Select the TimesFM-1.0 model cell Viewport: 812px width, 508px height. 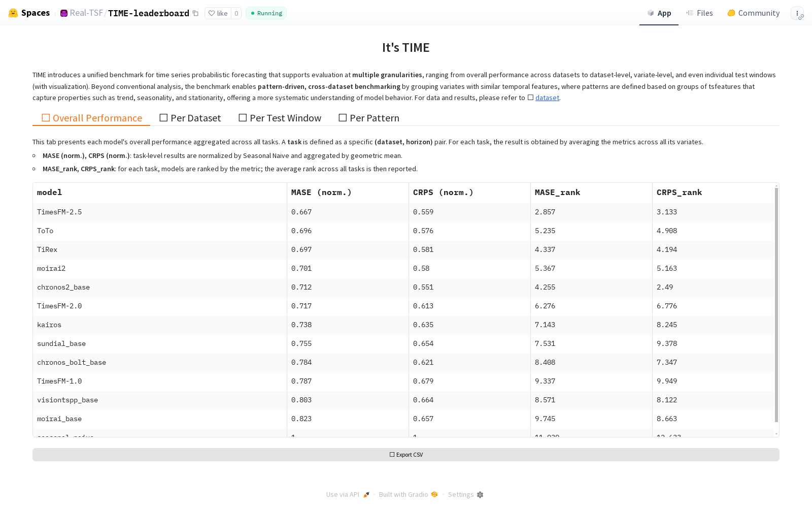(160, 382)
